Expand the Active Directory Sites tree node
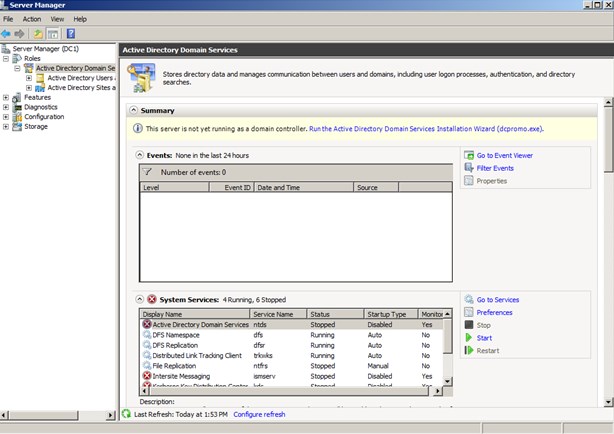The height and width of the screenshot is (434, 614). [x=29, y=88]
